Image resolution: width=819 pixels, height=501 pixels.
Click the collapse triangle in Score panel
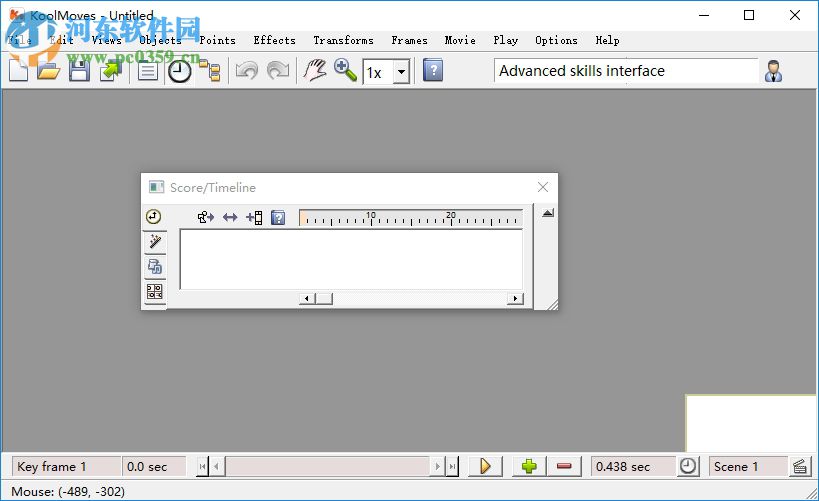(547, 213)
